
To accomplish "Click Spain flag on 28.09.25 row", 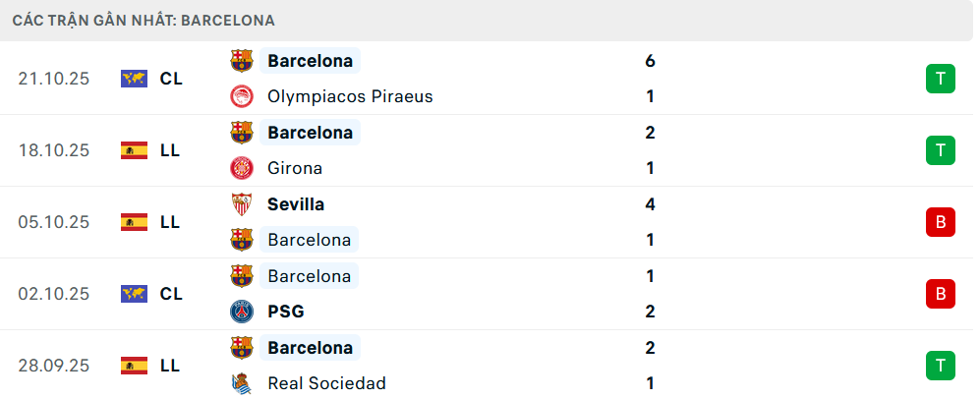I will pos(134,366).
